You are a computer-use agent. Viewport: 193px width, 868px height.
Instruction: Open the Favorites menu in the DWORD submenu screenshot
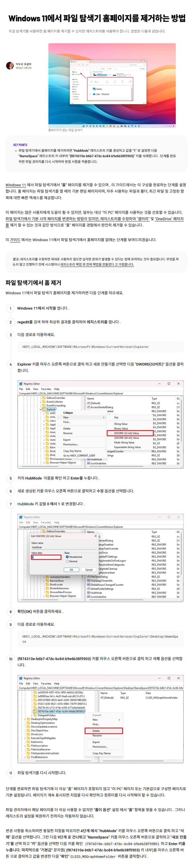coord(46,389)
